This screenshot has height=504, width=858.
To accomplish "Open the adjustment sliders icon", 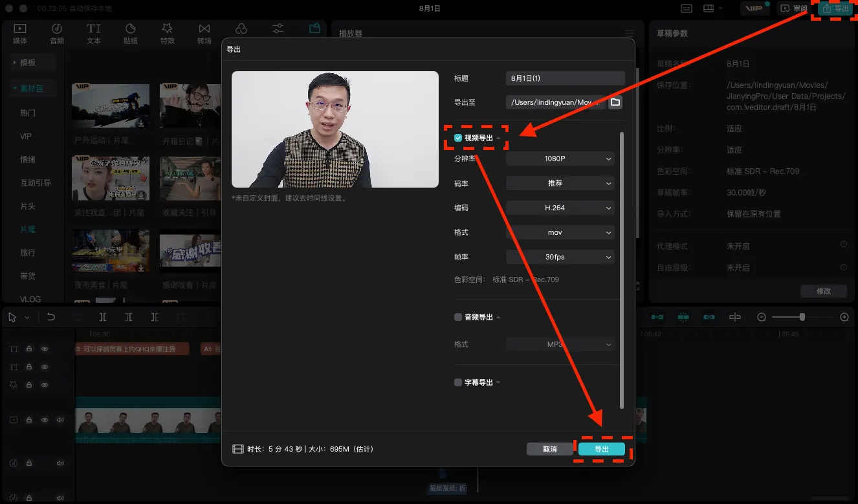I will click(278, 29).
